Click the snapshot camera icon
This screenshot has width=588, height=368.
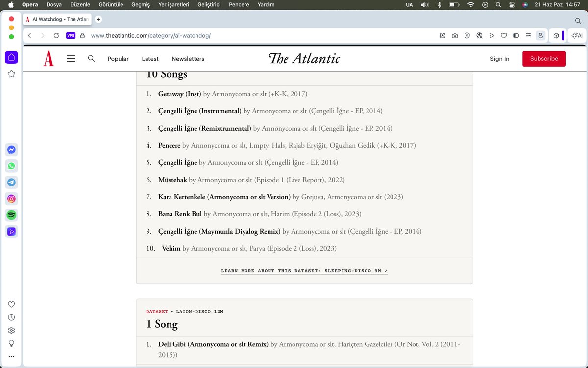click(x=455, y=35)
